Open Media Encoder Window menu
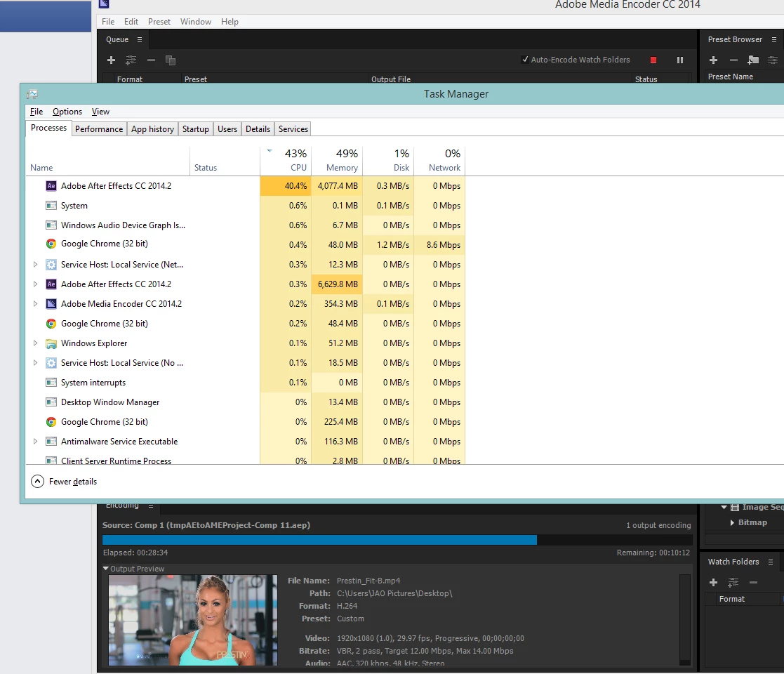 (196, 22)
